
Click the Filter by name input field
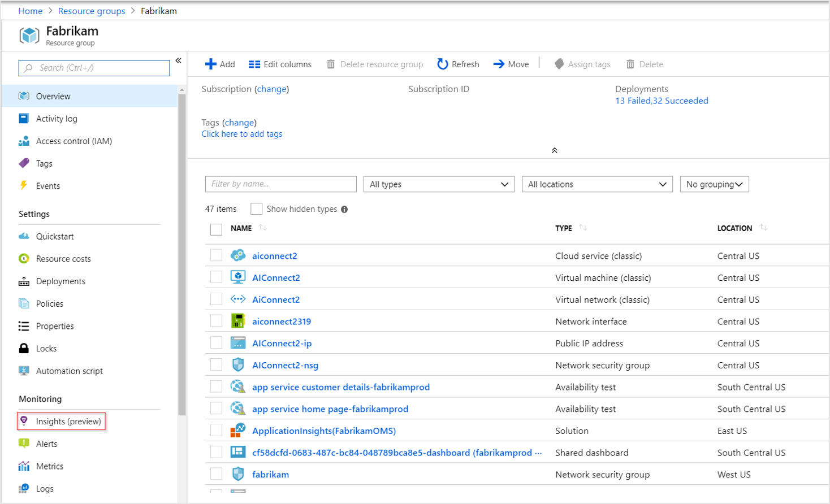[x=280, y=184]
